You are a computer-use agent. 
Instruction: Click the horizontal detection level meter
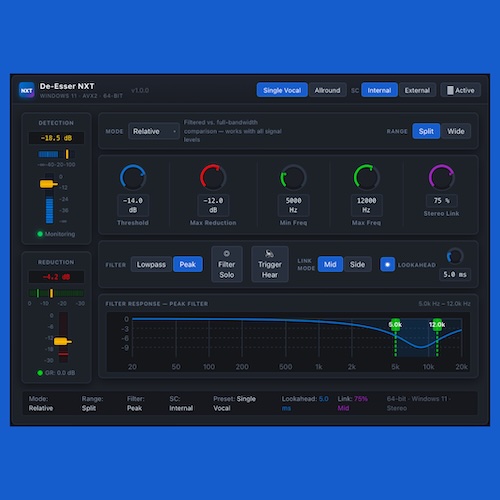pos(56,154)
